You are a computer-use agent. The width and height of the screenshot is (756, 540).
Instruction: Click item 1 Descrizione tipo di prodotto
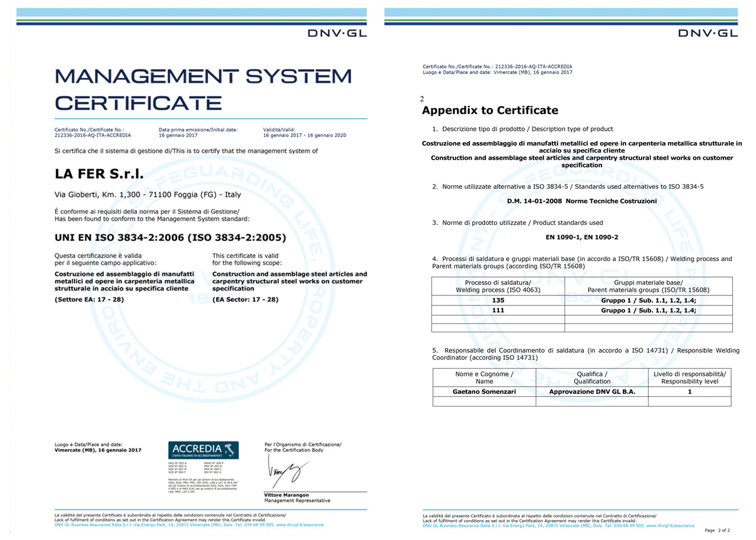click(x=523, y=128)
